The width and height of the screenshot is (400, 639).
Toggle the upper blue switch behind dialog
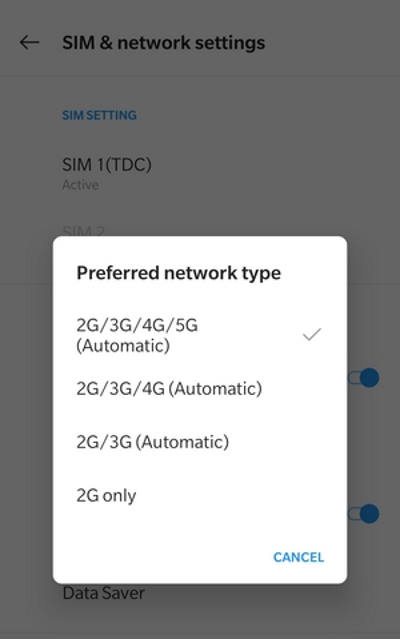[x=365, y=378]
